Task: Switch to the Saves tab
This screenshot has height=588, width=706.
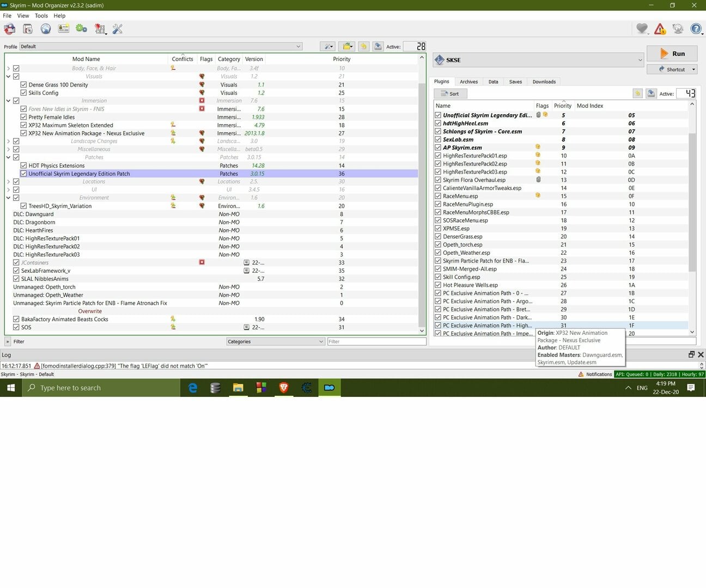Action: 515,82
